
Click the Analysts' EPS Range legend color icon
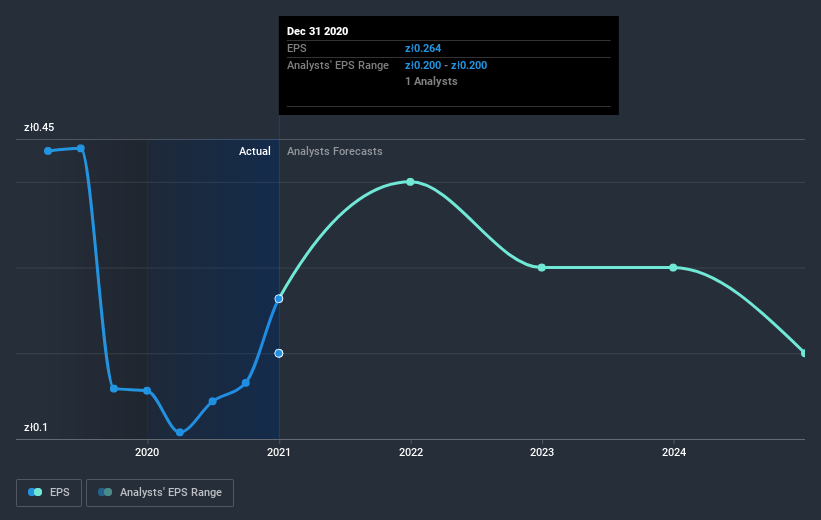coord(105,492)
